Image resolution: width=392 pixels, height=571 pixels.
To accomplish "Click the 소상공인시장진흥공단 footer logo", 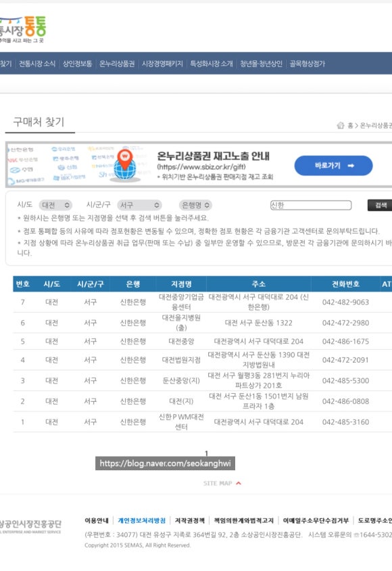I will pyautogui.click(x=30, y=526).
